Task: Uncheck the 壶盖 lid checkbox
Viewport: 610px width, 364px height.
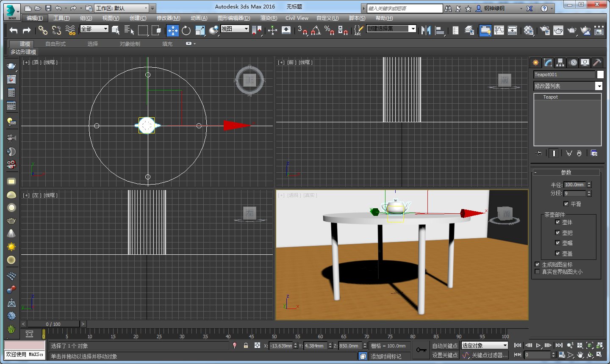Action: click(557, 253)
